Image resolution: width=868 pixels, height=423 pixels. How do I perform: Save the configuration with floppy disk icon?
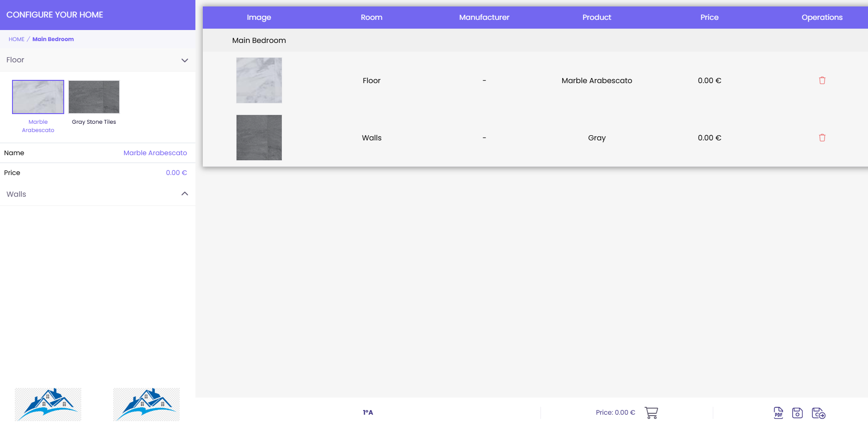click(x=797, y=412)
